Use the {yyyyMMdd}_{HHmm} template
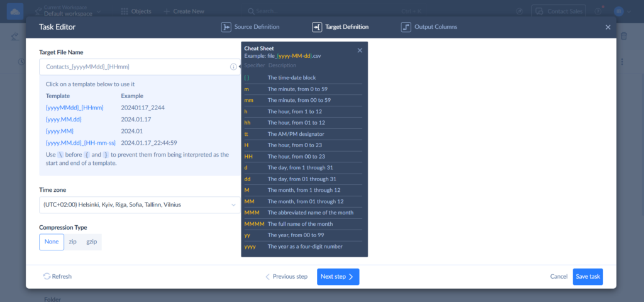The width and height of the screenshot is (644, 302). [x=74, y=107]
